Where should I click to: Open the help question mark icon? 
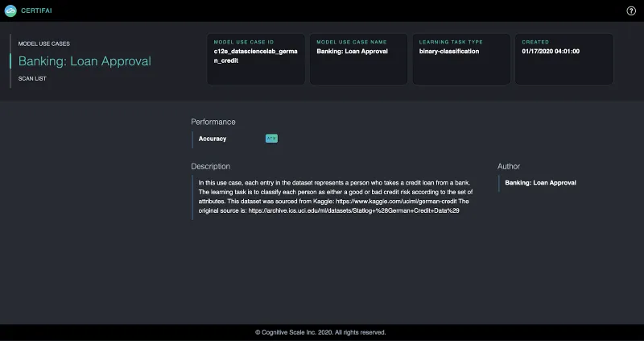[x=631, y=11]
